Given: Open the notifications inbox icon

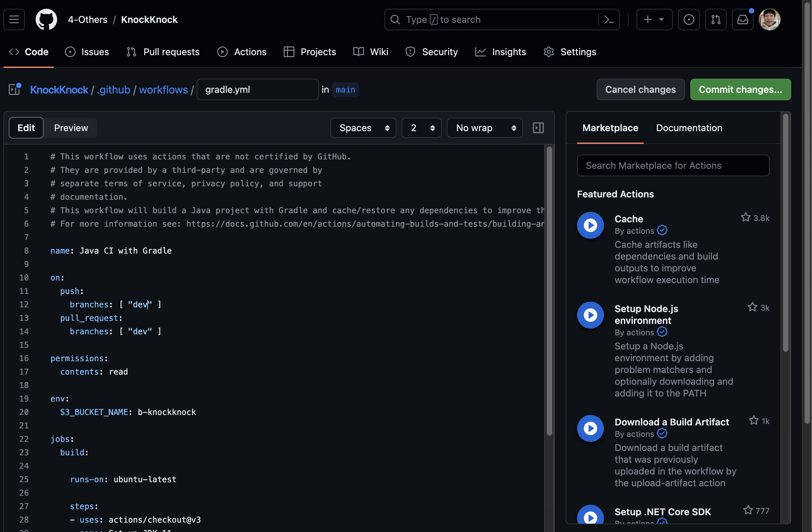Looking at the screenshot, I should point(742,20).
